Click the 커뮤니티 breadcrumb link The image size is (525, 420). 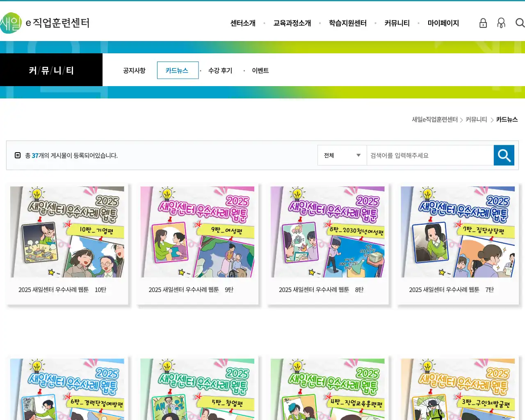(x=476, y=119)
